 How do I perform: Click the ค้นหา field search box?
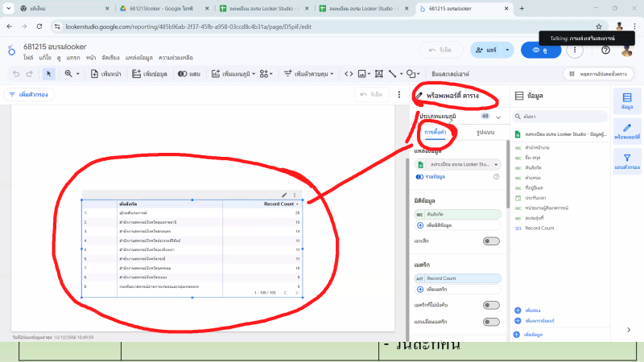tap(555, 117)
